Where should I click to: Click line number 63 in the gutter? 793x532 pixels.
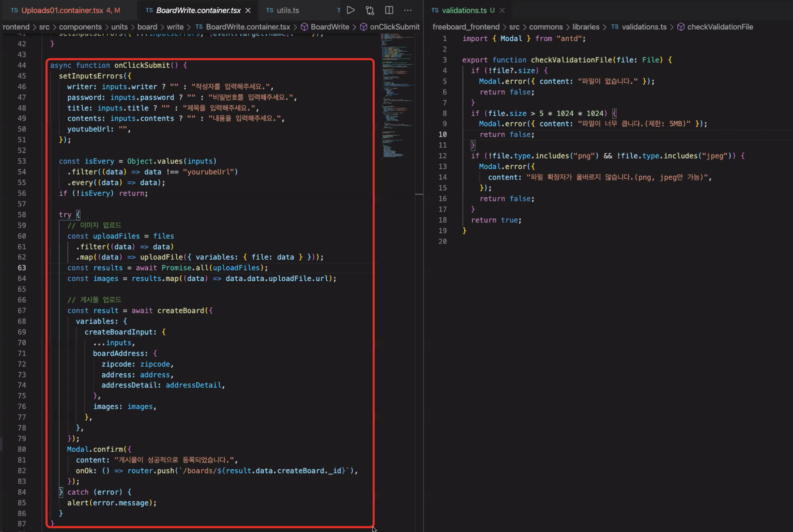coord(22,268)
